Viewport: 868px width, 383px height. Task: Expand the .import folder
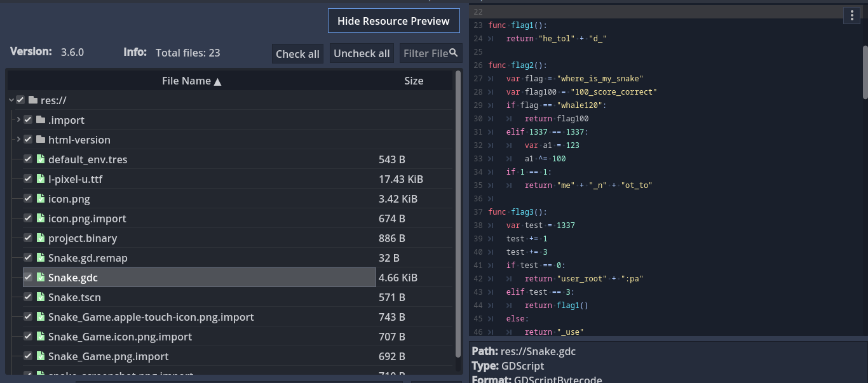coord(18,120)
